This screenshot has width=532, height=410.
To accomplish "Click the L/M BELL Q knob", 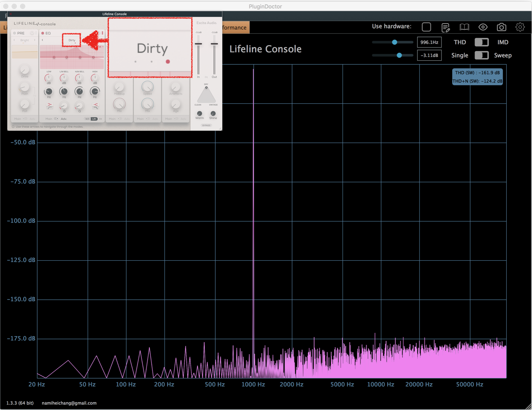I will point(64,106).
